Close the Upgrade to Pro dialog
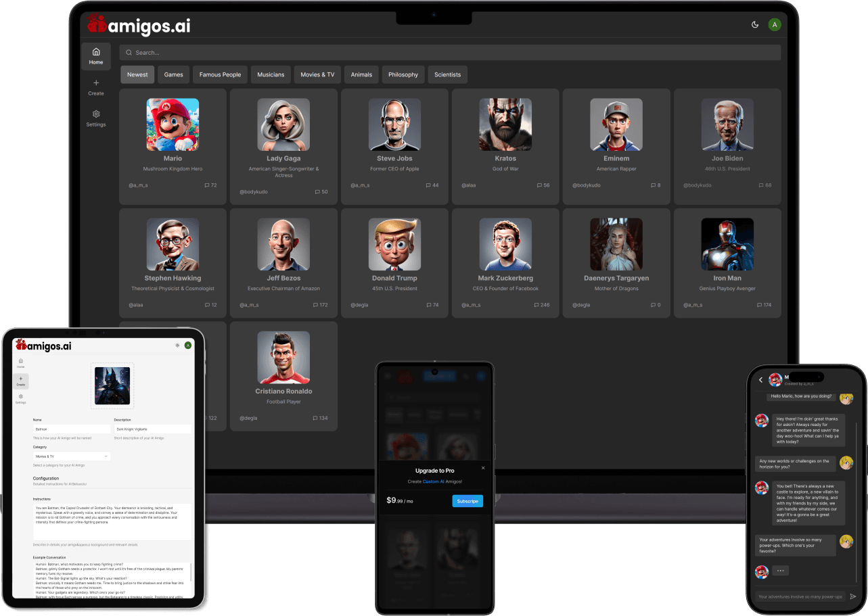The width and height of the screenshot is (868, 616). pos(482,468)
